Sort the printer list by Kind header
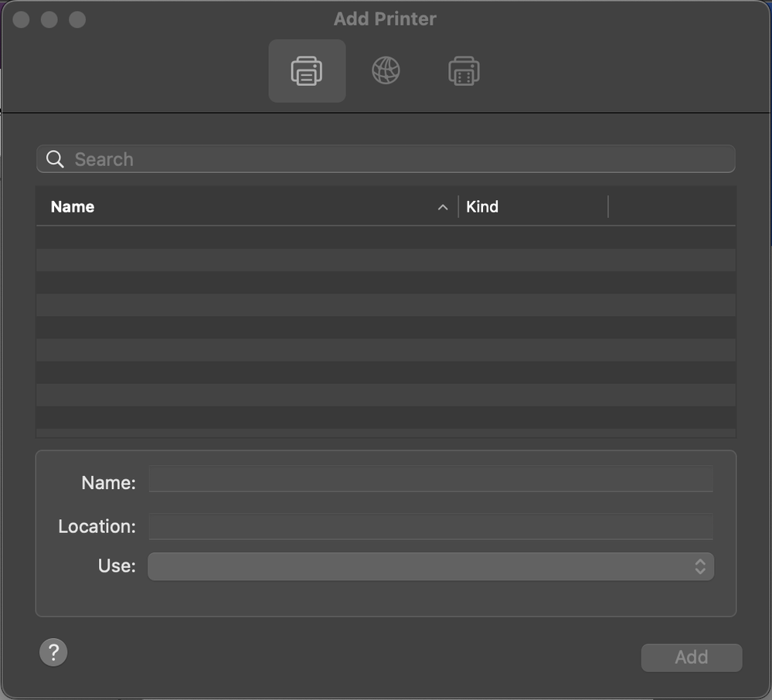 click(x=482, y=207)
